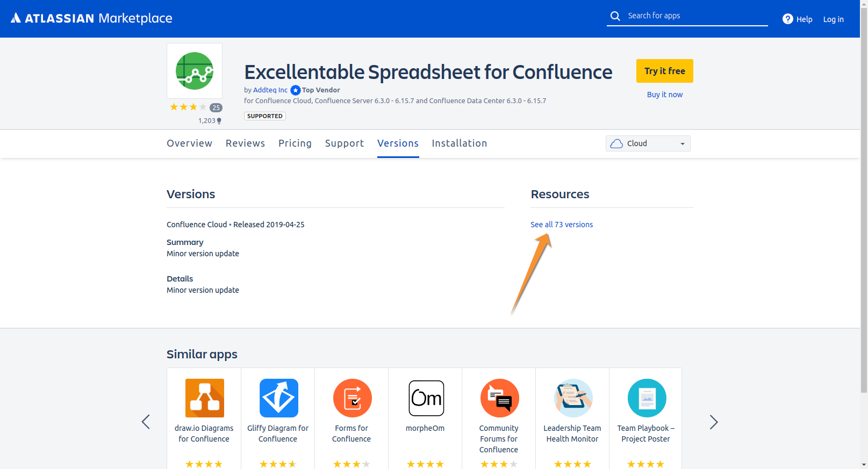
Task: Switch to the Support tab
Action: [345, 143]
